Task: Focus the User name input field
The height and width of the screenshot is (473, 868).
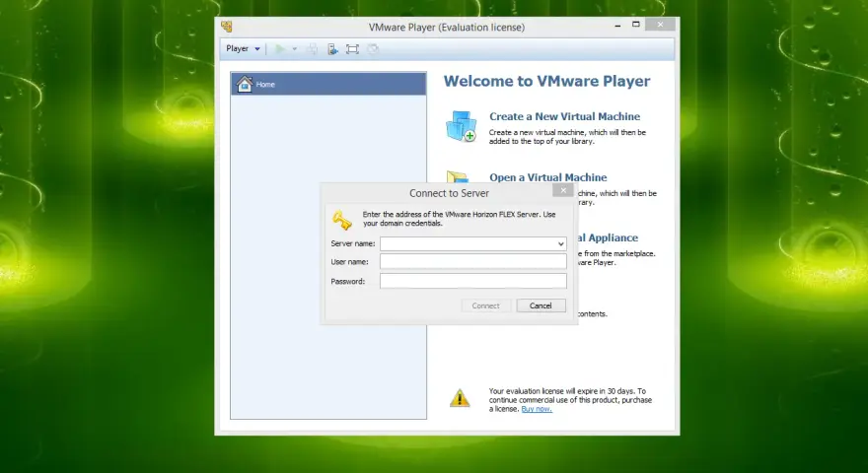Action: (x=473, y=262)
